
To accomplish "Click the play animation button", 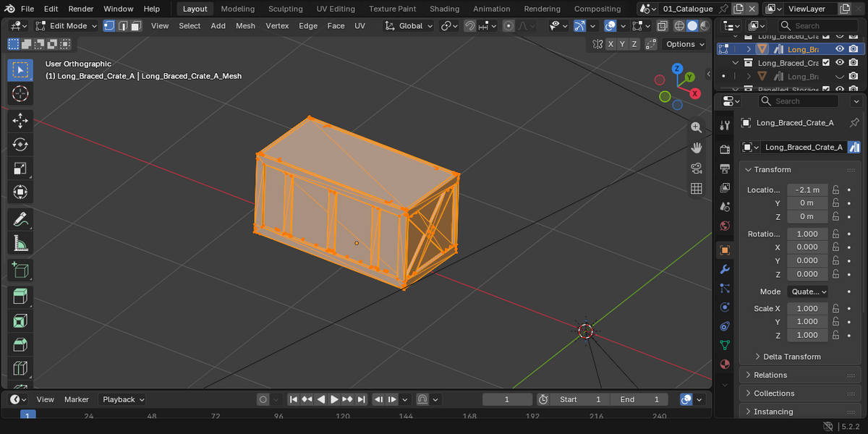I will click(x=334, y=399).
